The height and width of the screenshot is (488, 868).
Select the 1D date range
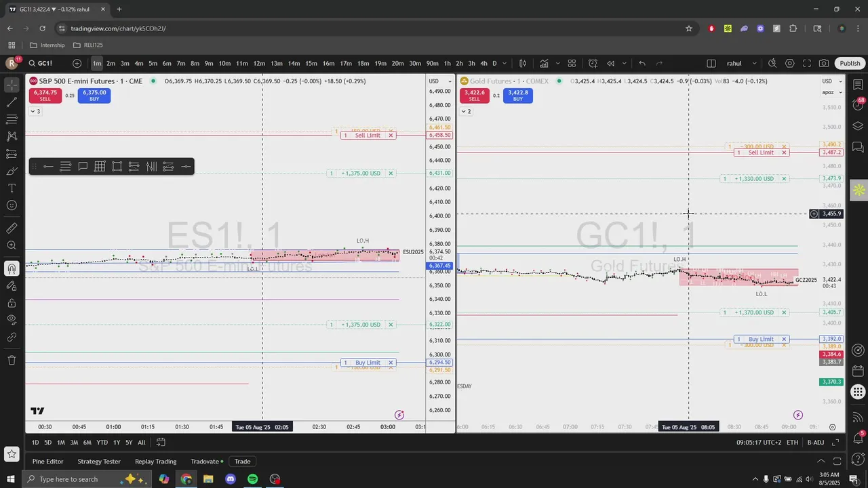tap(35, 443)
